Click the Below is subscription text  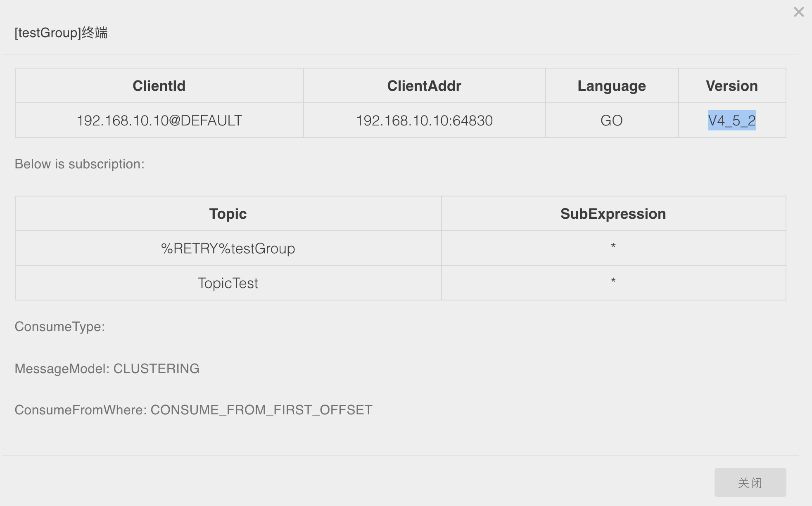click(79, 163)
